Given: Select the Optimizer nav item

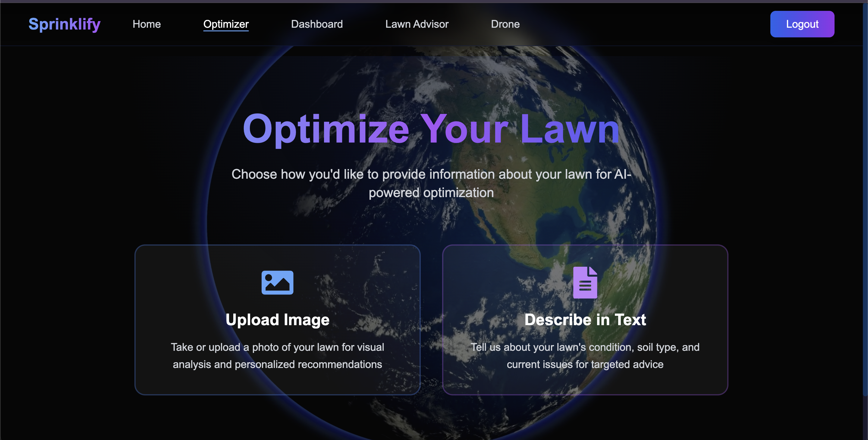Looking at the screenshot, I should (x=226, y=24).
